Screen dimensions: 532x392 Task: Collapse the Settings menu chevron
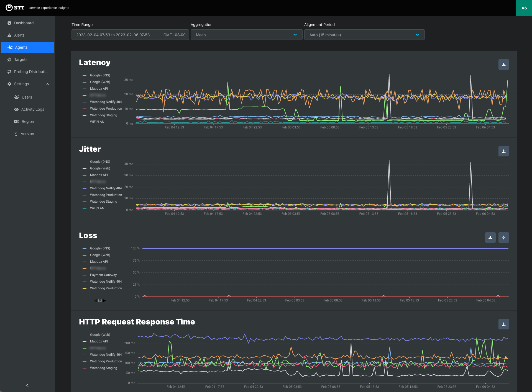click(x=48, y=84)
